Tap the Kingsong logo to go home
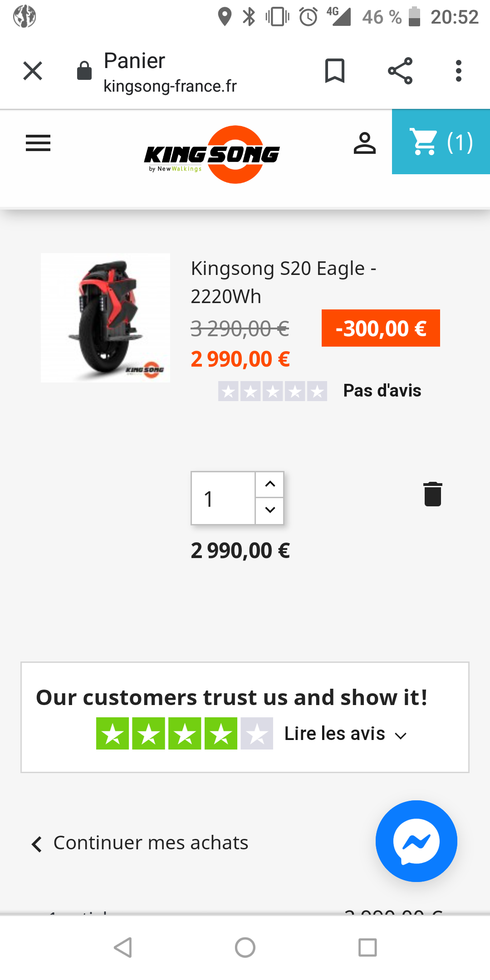 coord(212,155)
